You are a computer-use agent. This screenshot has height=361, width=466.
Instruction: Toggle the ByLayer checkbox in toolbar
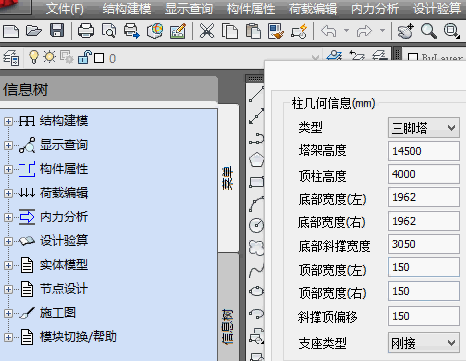pyautogui.click(x=413, y=58)
